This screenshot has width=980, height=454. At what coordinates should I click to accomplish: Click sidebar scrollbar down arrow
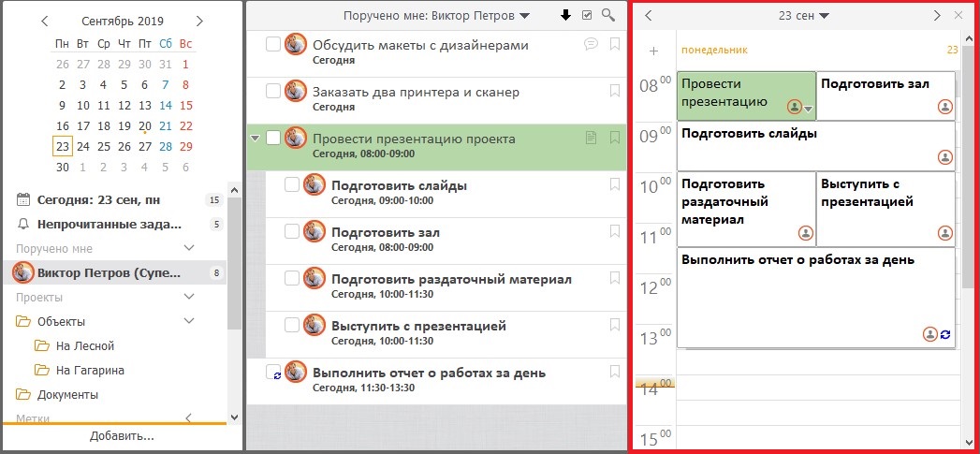coord(234,417)
